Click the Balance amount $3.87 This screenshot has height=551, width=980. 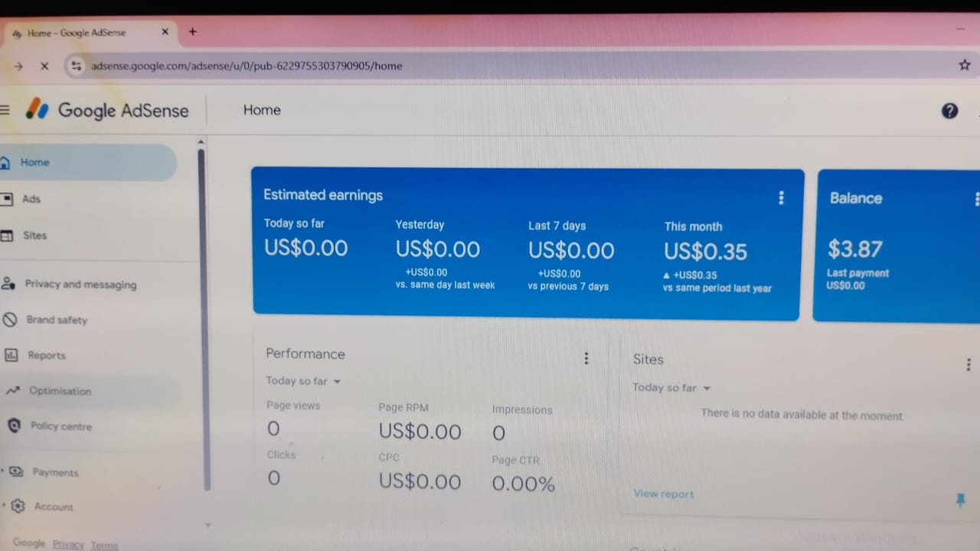click(855, 249)
